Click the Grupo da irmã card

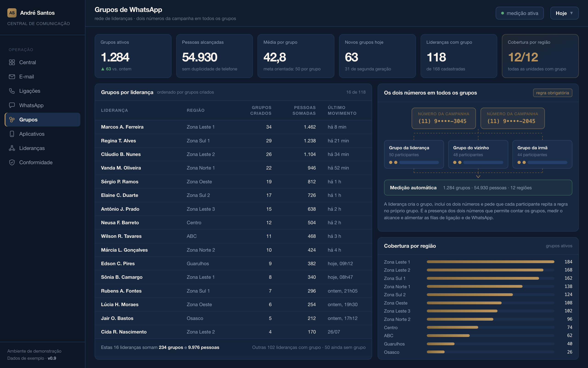[x=542, y=154]
